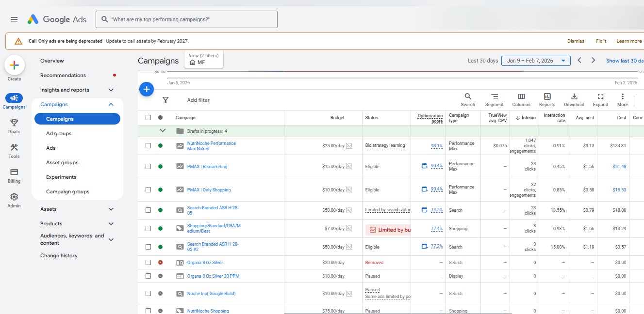Click the blue new campaign plus button
The height and width of the screenshot is (314, 644).
(x=147, y=89)
